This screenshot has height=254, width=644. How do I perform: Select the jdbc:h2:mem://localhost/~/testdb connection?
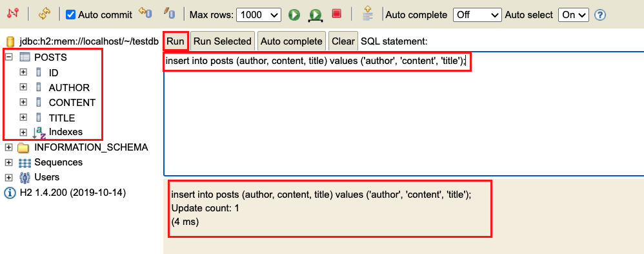coord(89,41)
